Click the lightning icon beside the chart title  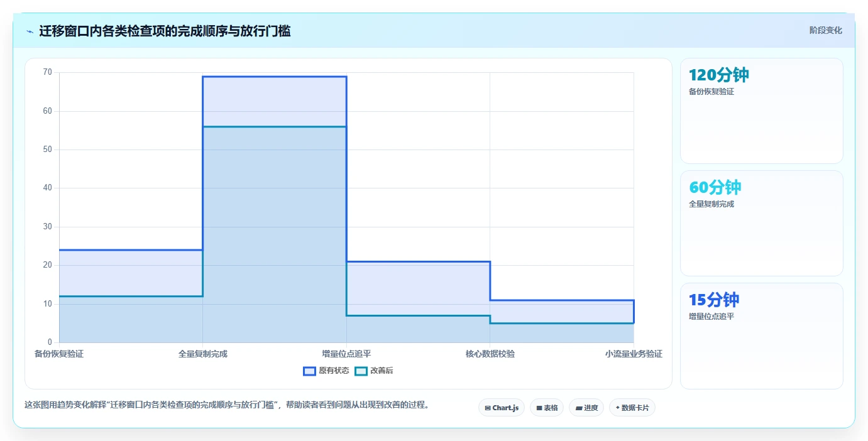[30, 31]
